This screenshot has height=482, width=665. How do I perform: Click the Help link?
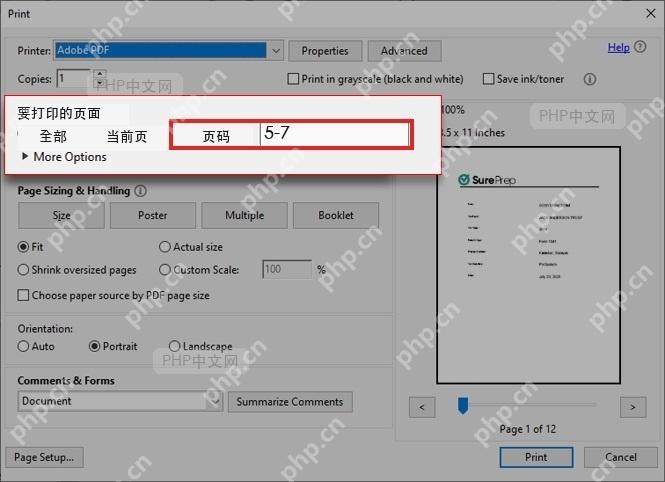[x=618, y=47]
